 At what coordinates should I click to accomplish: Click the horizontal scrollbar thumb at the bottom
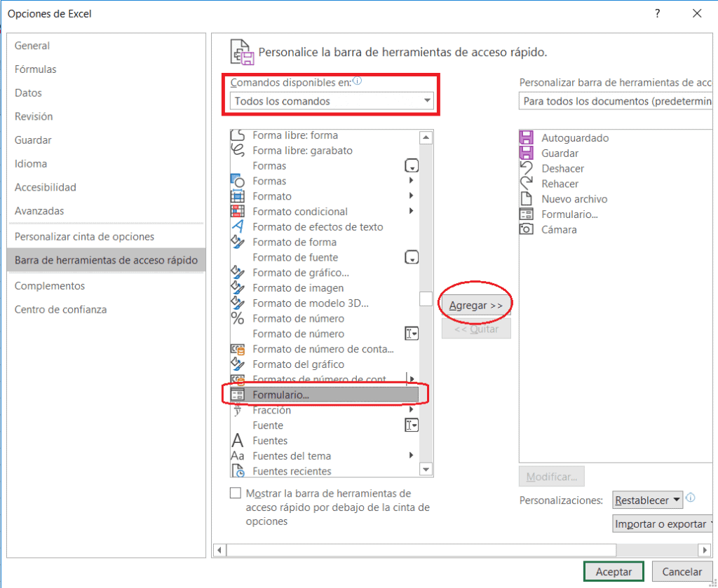pos(421,549)
